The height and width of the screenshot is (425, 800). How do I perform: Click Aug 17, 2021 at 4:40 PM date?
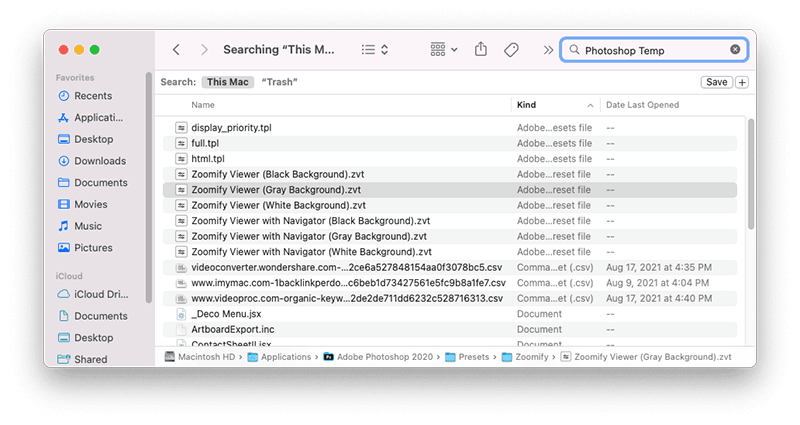[659, 298]
